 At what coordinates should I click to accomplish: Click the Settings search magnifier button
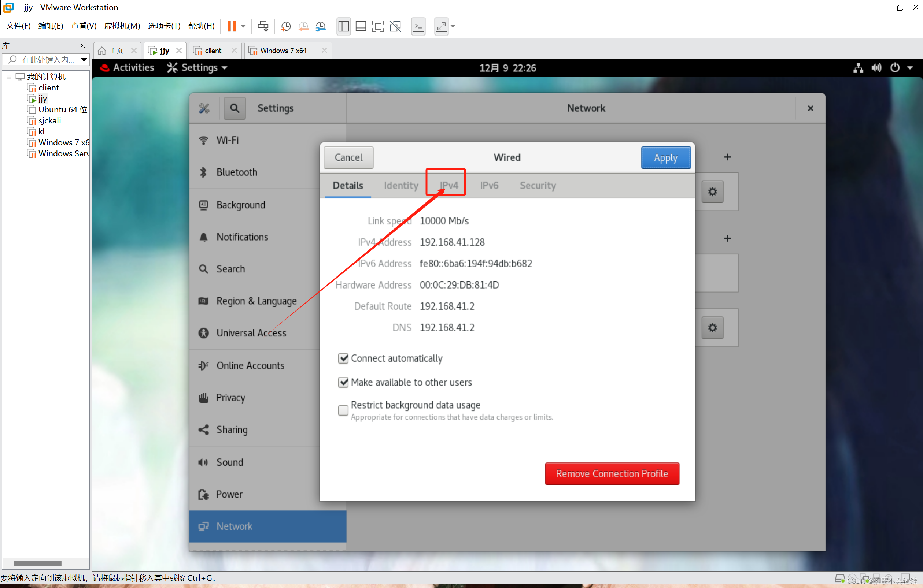pos(235,108)
